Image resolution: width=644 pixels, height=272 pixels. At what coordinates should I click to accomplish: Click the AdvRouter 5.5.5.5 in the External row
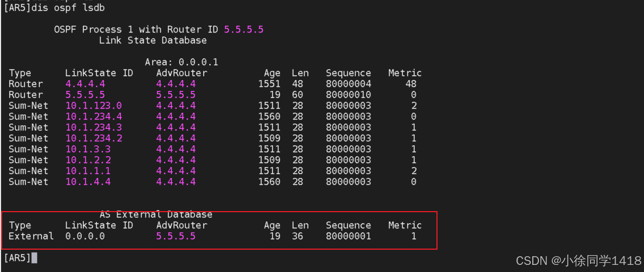coord(176,236)
